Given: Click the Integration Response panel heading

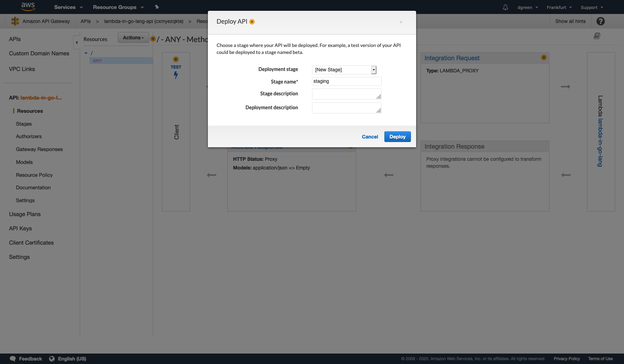Looking at the screenshot, I should [x=454, y=147].
